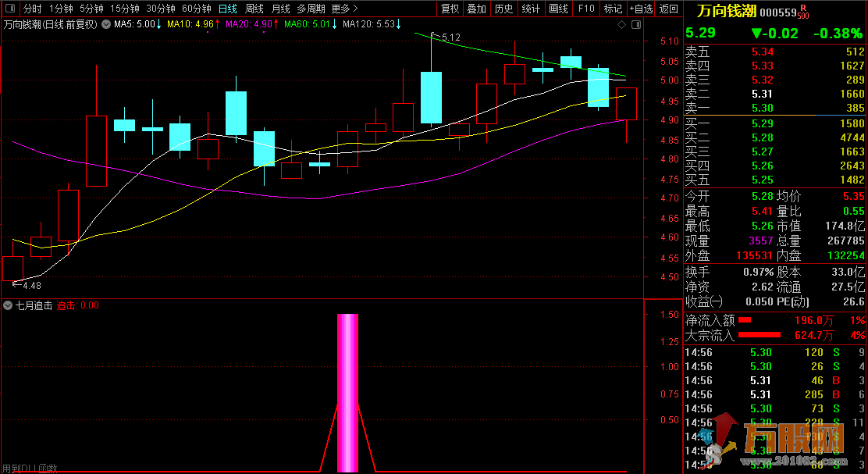Click stock code 000559
The width and height of the screenshot is (868, 474).
coord(777,12)
